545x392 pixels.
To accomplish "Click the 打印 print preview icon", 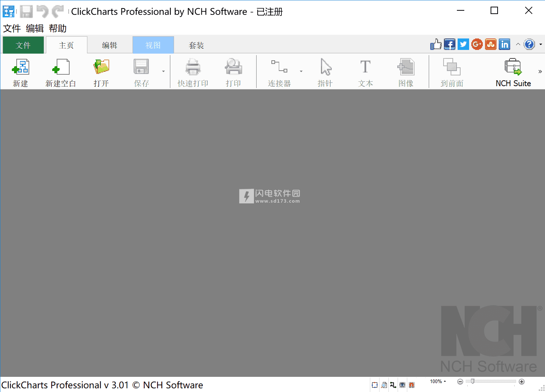I will [233, 67].
